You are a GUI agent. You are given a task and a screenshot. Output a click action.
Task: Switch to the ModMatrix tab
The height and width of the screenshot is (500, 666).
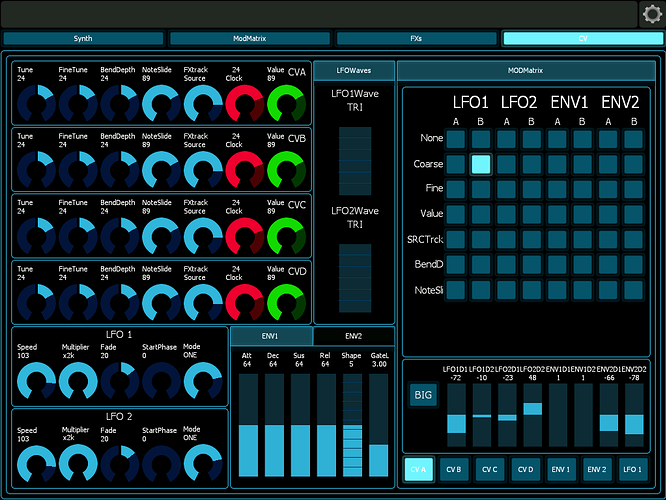point(249,39)
